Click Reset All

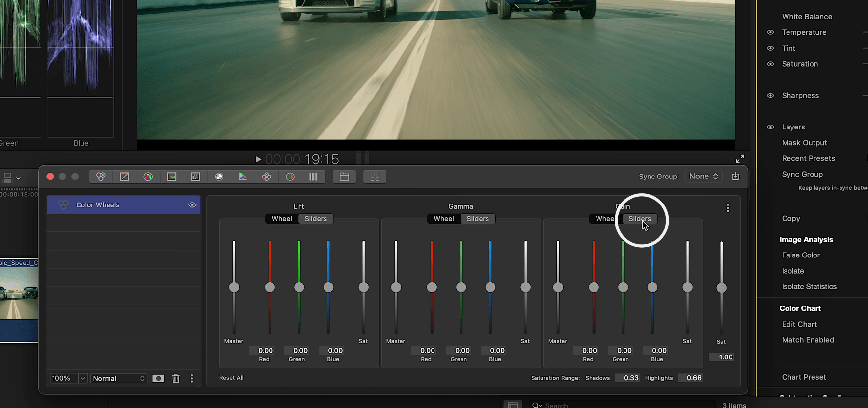tap(231, 378)
